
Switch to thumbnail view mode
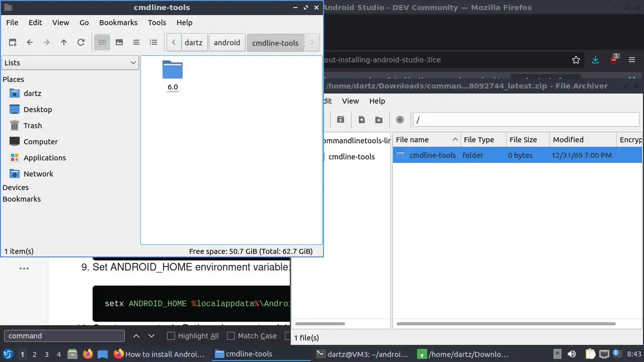tap(119, 43)
